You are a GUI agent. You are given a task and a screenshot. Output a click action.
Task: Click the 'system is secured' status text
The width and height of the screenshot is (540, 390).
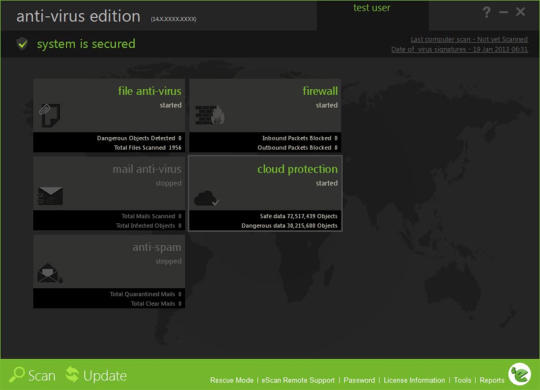pos(86,44)
